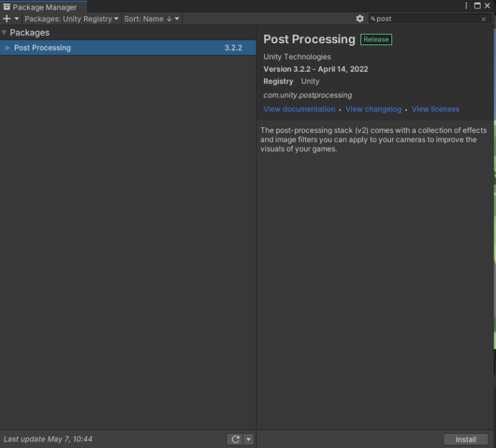Open the View documentation link
The image size is (496, 448).
coord(299,109)
